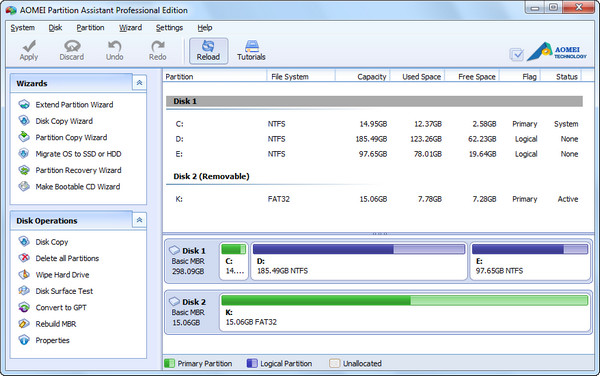600x376 pixels.
Task: Sort by the Flag column header
Action: tap(520, 77)
